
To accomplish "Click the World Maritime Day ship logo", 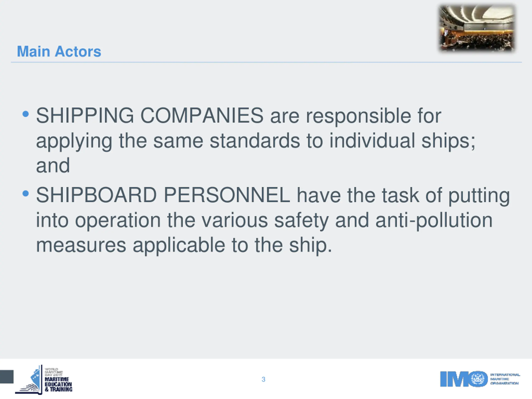I will click(29, 380).
